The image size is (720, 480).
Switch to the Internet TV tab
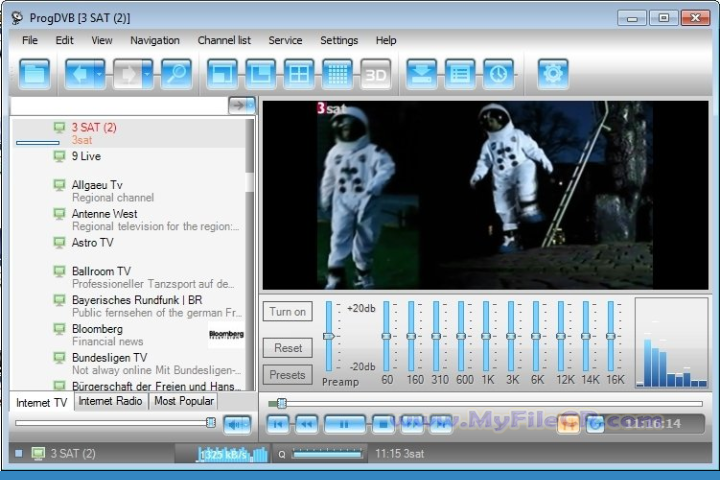(x=41, y=402)
